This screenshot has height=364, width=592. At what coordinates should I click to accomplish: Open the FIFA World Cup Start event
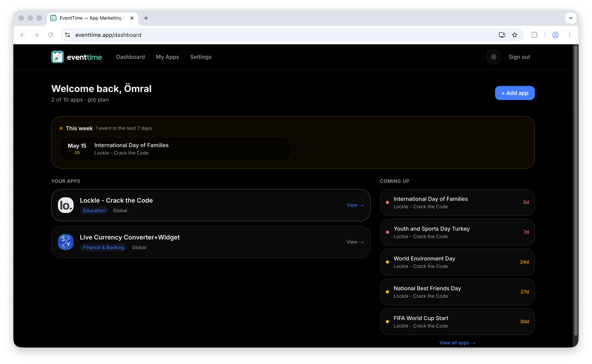click(457, 322)
